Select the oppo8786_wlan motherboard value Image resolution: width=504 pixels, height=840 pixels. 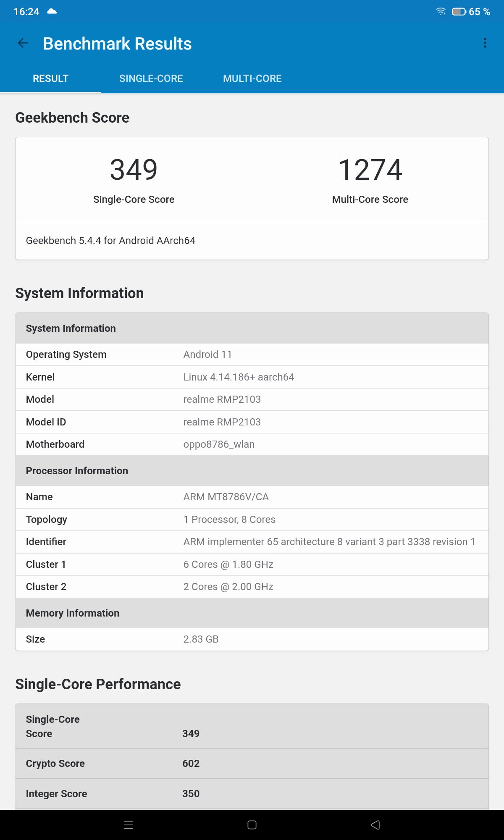pyautogui.click(x=219, y=444)
